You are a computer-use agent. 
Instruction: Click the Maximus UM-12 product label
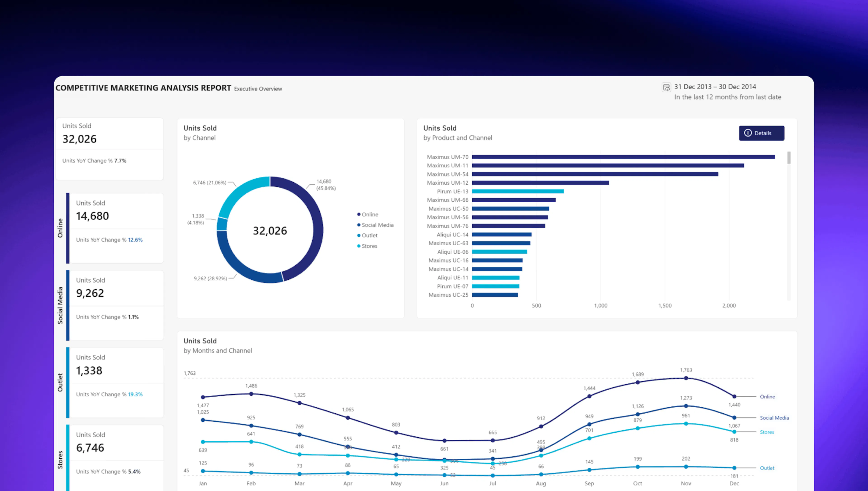448,183
